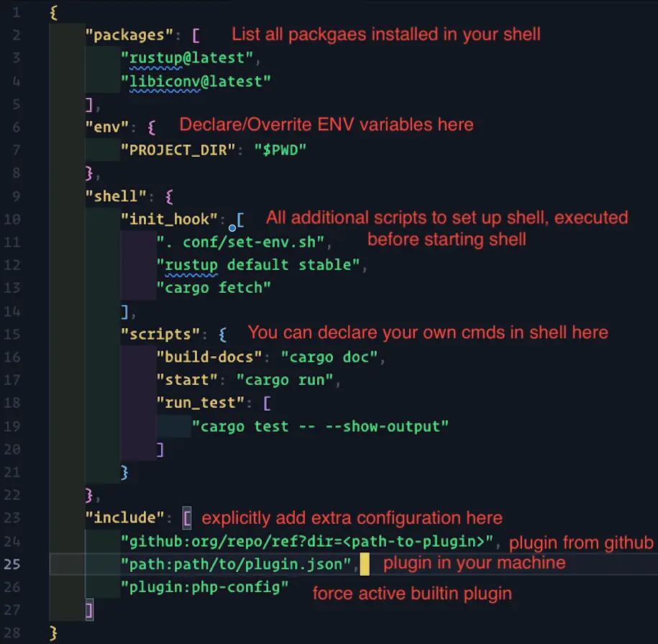Click the opening brace after "env"

point(152,127)
